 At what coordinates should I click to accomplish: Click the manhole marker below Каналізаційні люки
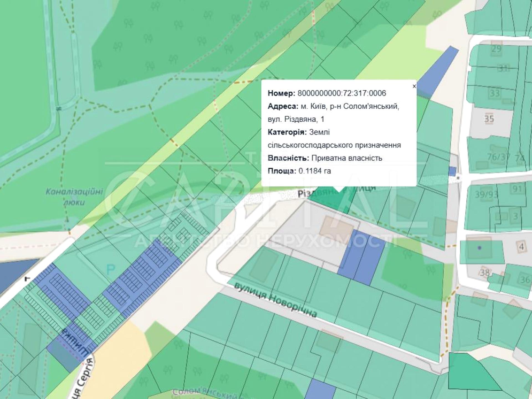[67, 221]
